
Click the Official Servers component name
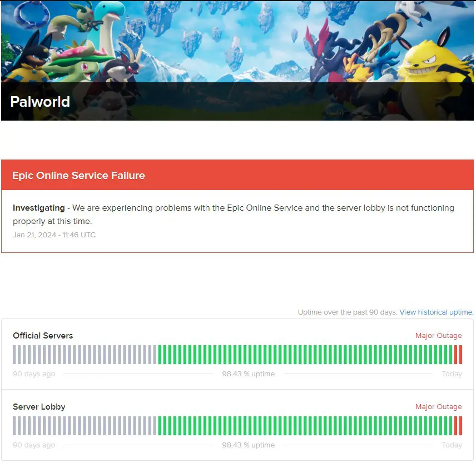[x=43, y=336]
